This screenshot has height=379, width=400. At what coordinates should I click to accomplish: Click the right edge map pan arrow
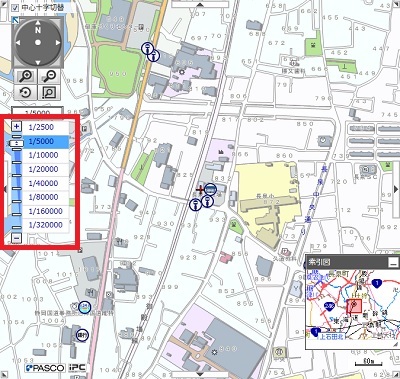(x=396, y=189)
